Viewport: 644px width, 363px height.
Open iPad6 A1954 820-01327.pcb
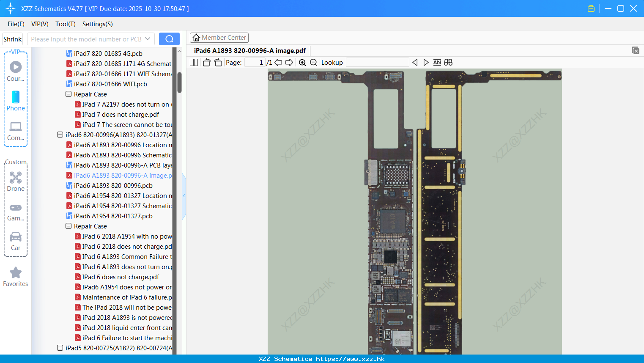[109, 216]
